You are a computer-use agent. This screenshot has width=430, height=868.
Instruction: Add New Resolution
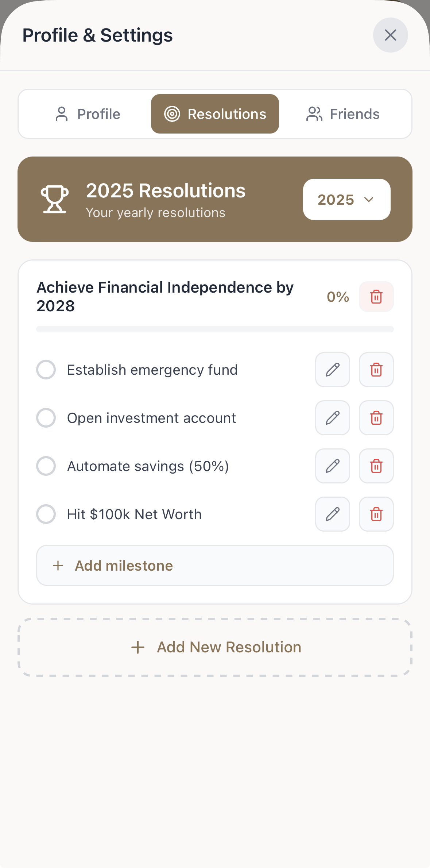click(215, 647)
